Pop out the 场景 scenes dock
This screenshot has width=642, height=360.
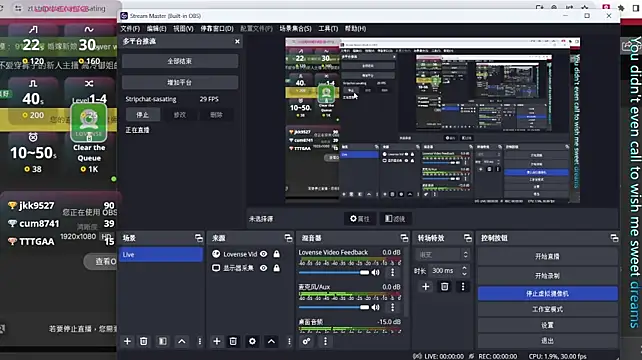199,238
